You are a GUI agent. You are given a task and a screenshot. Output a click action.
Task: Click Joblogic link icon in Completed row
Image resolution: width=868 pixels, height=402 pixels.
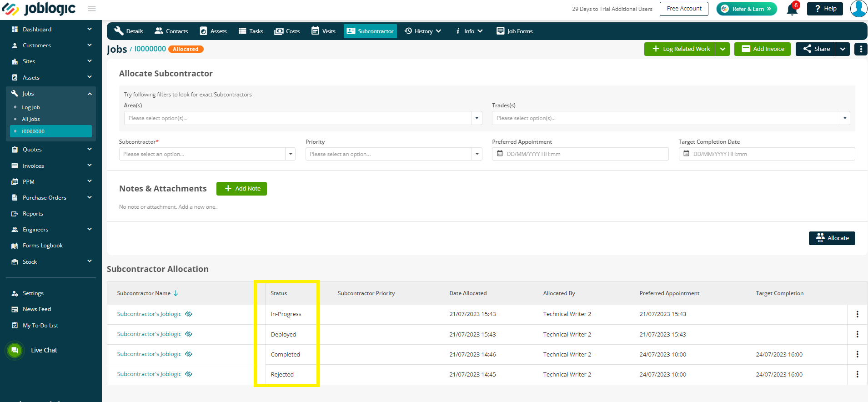point(189,354)
